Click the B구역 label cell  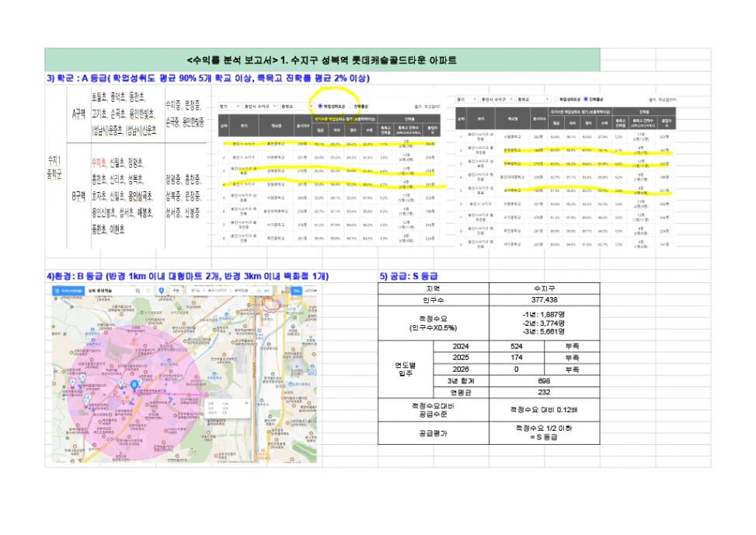[78, 196]
